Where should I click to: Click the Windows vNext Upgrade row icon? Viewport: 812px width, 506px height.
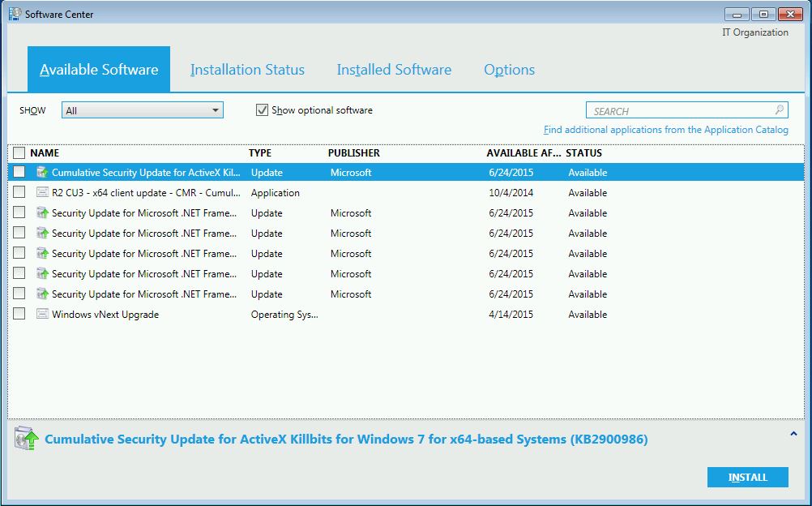coord(42,315)
